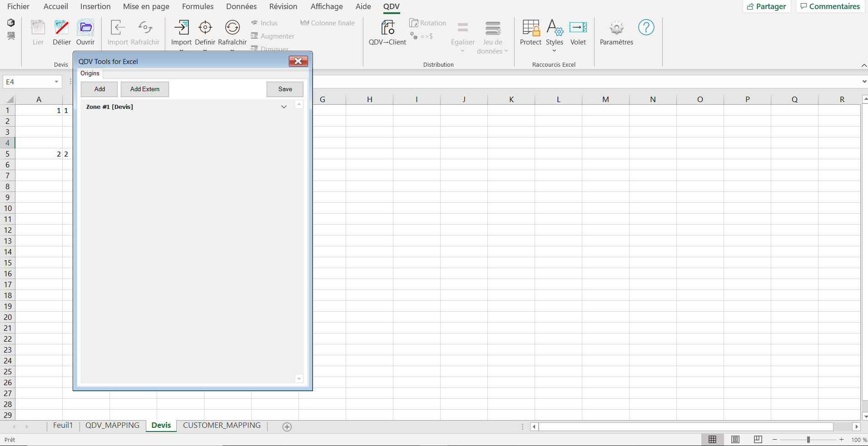Select column header M
The image size is (868, 446).
point(605,99)
